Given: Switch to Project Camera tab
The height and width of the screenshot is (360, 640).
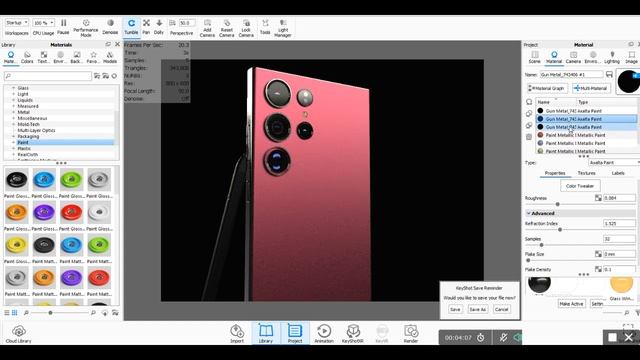Looking at the screenshot, I should coord(573,58).
